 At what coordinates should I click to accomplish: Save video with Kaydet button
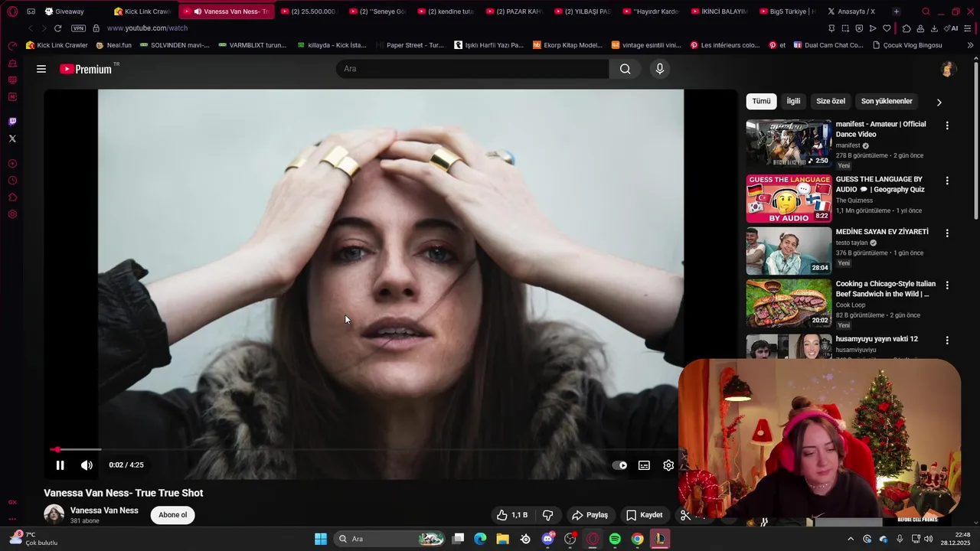644,515
